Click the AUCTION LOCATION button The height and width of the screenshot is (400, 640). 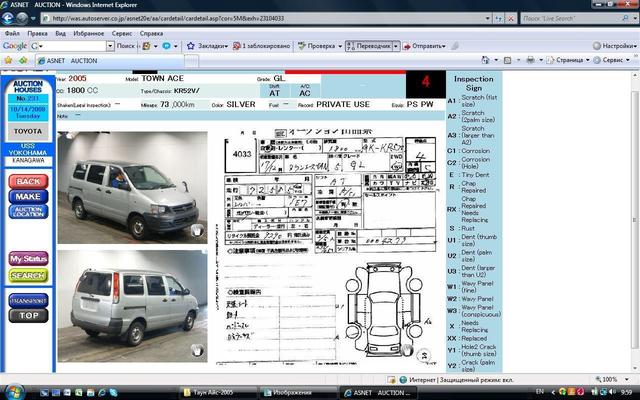pos(28,211)
